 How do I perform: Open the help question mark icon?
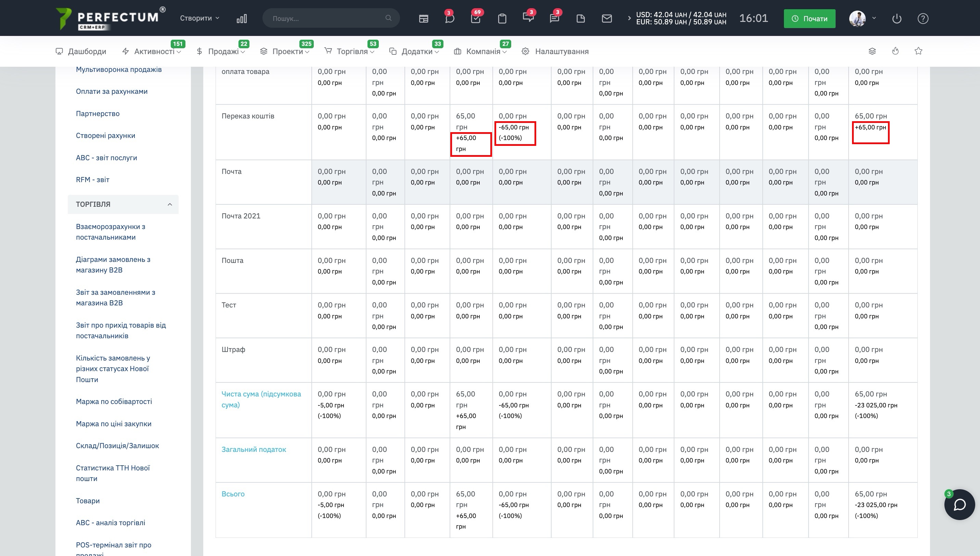click(x=923, y=18)
